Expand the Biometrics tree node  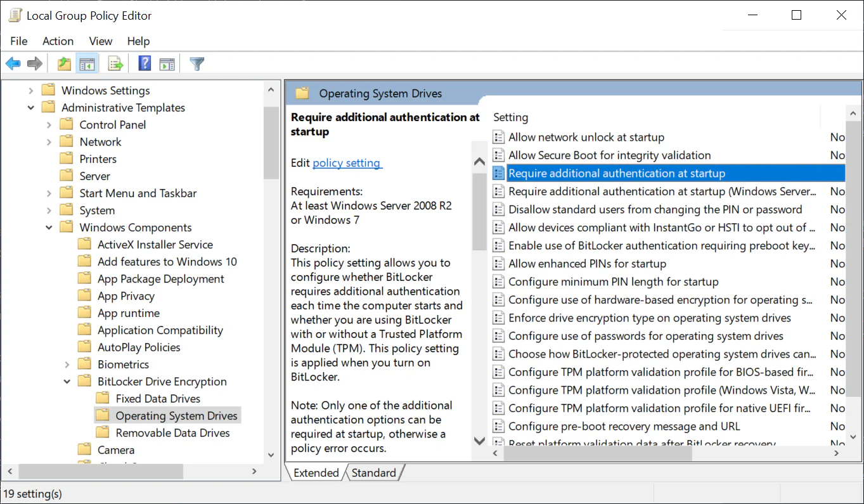coord(66,364)
